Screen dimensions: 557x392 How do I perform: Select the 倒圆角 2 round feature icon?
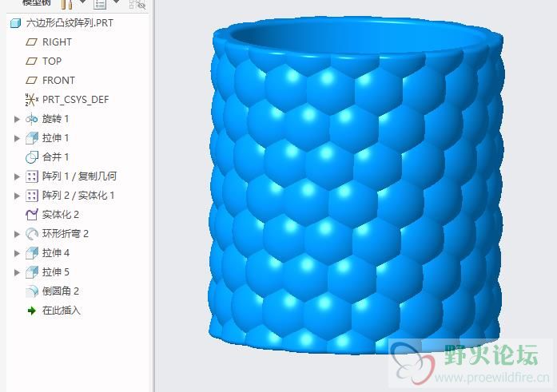coord(32,291)
